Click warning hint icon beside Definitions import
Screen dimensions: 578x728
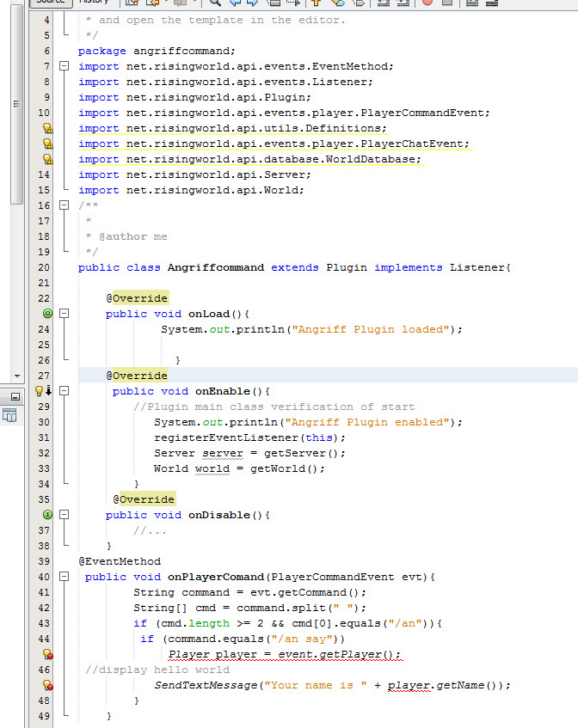(x=47, y=128)
